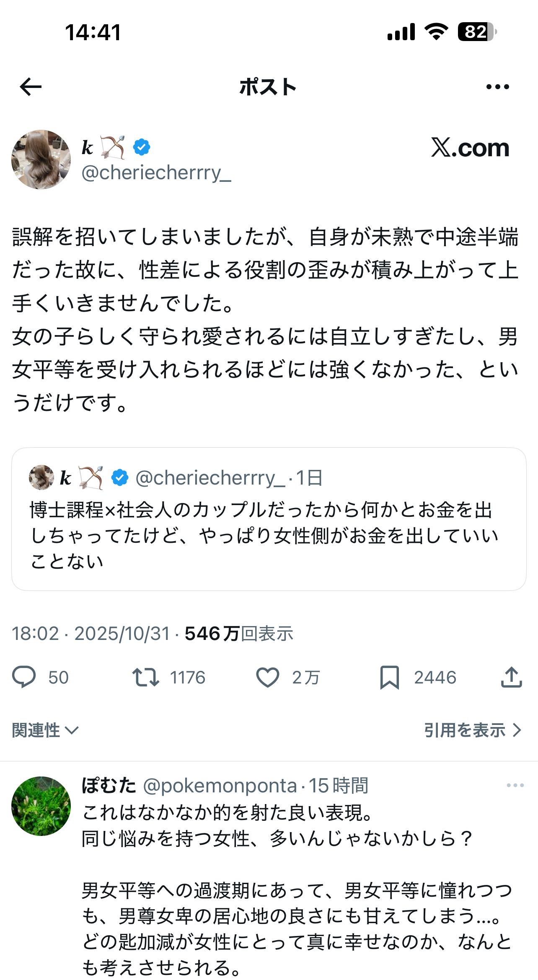Open the author's profile picture
Viewport: 538px width, 980px height.
(41, 160)
